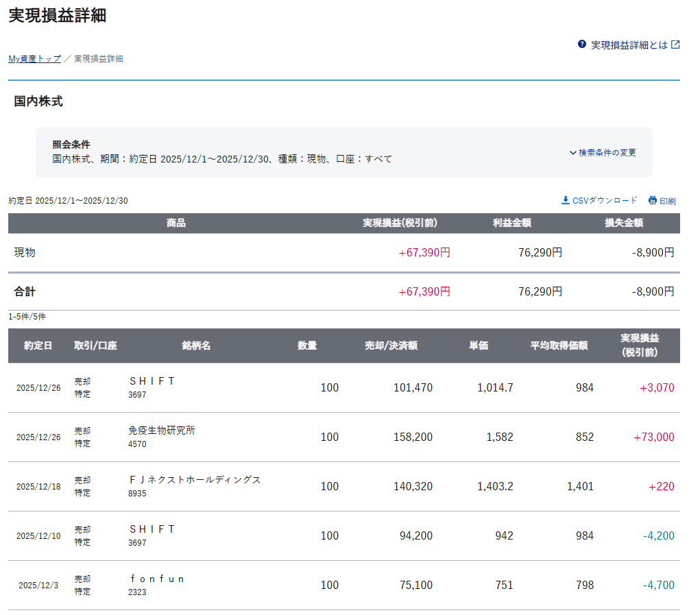This screenshot has height=615, width=700.
Task: Select FJネクストホールディングス stock name
Action: pos(195,480)
